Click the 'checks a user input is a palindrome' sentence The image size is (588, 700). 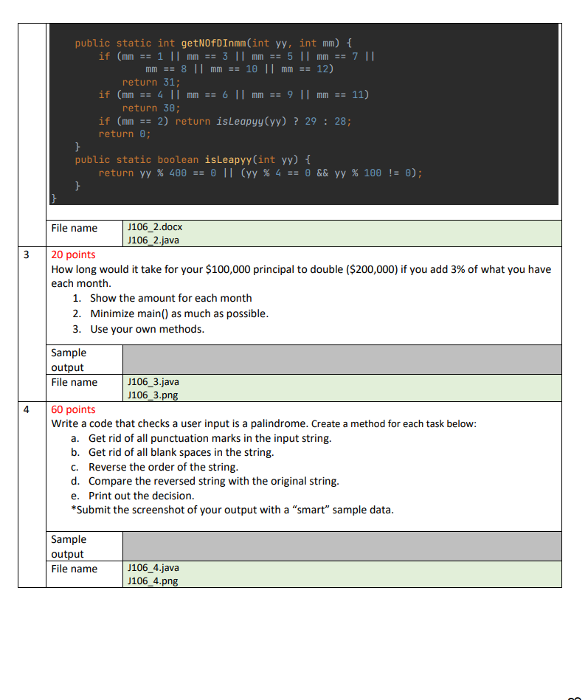179,423
